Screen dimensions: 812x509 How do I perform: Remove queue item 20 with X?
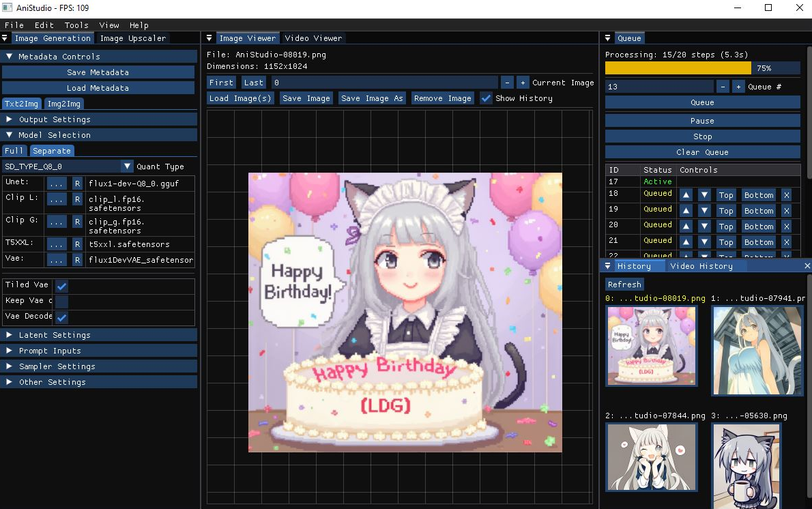coord(787,227)
